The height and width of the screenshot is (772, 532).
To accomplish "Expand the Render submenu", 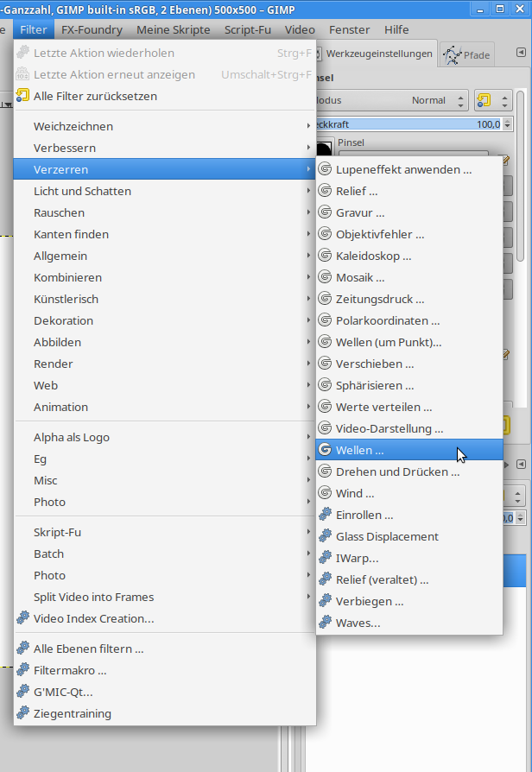I will (165, 364).
